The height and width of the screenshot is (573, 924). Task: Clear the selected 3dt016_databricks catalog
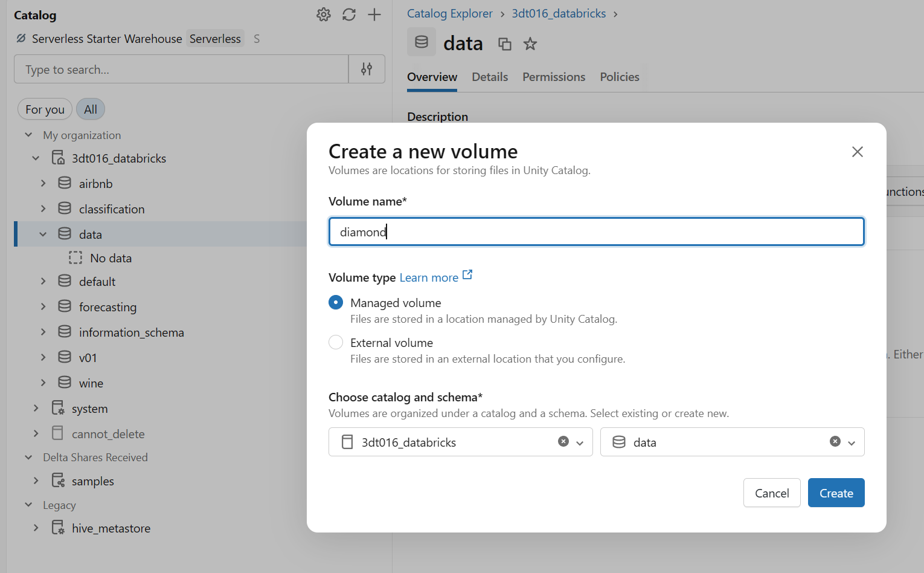click(563, 442)
